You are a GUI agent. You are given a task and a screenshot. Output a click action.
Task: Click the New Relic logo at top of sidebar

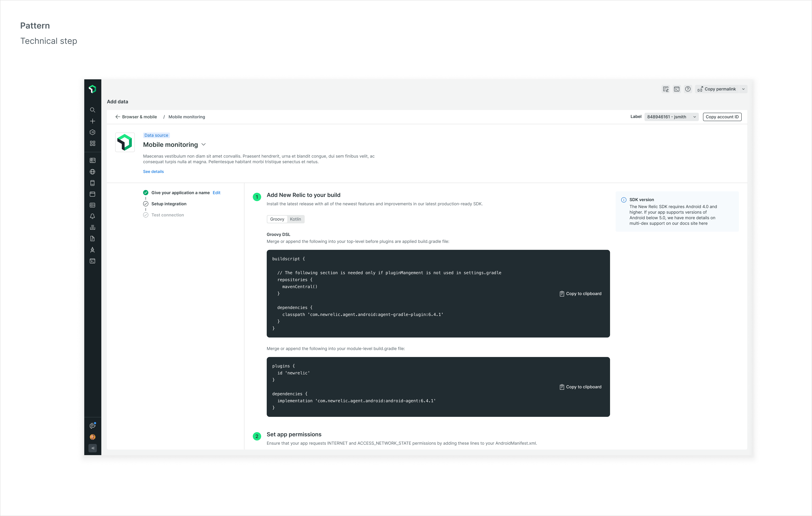point(92,89)
